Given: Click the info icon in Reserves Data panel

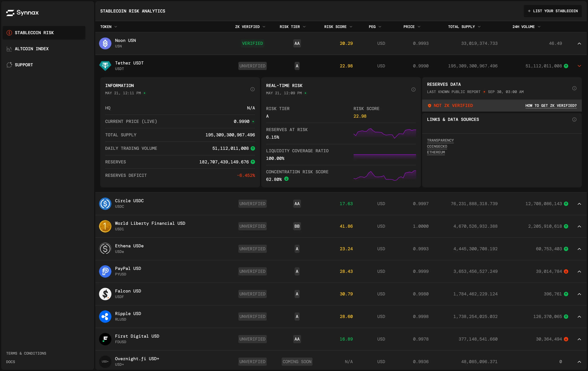Looking at the screenshot, I should point(574,88).
